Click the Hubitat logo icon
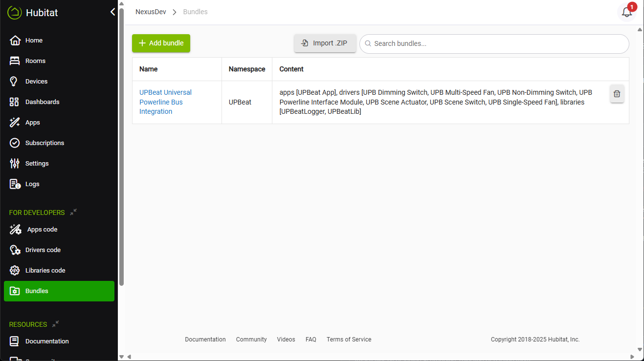This screenshot has height=361, width=644. point(15,13)
